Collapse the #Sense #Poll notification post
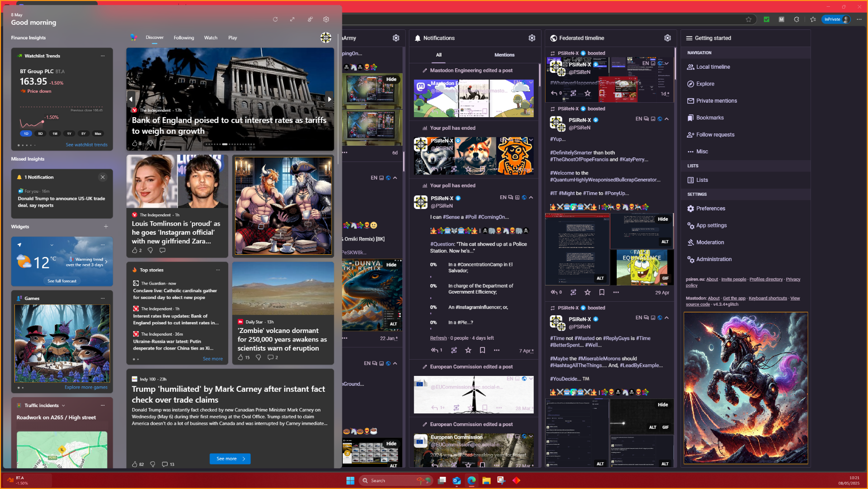 [x=531, y=198]
